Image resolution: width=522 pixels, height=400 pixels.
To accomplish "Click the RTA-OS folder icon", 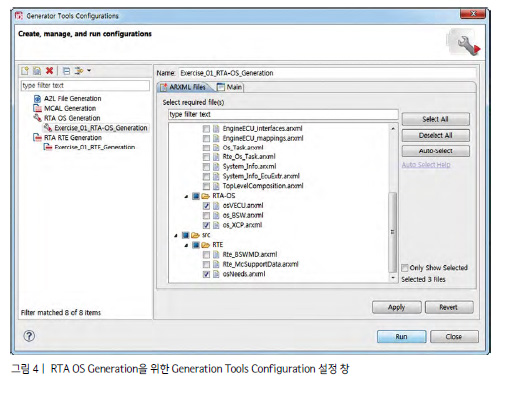I will pos(206,196).
